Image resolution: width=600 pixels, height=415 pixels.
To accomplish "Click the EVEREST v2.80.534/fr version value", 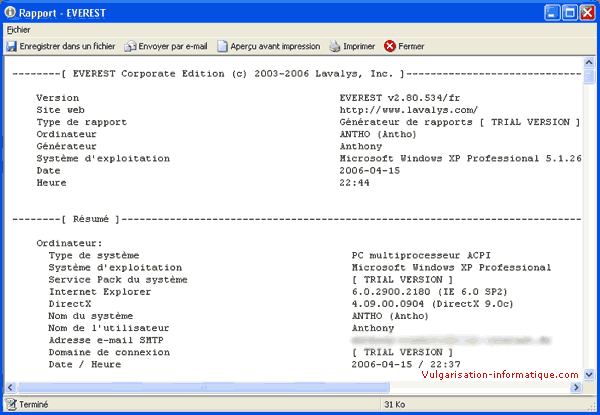I will coord(399,98).
